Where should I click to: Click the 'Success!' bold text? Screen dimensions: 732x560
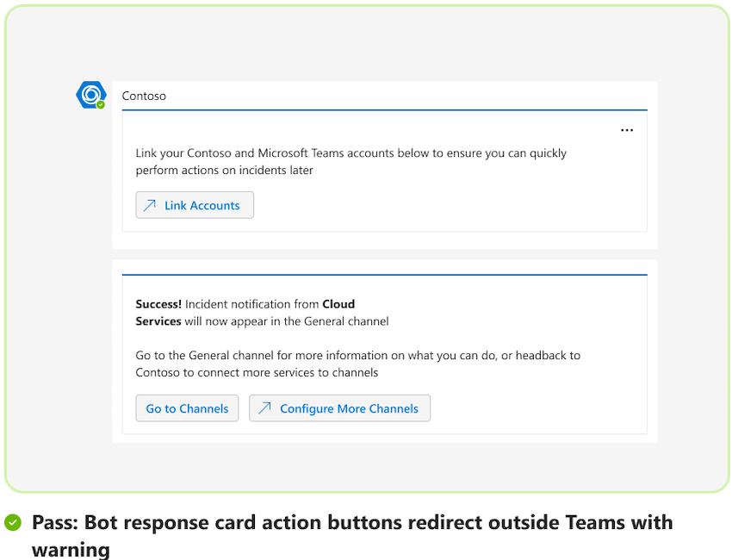158,304
